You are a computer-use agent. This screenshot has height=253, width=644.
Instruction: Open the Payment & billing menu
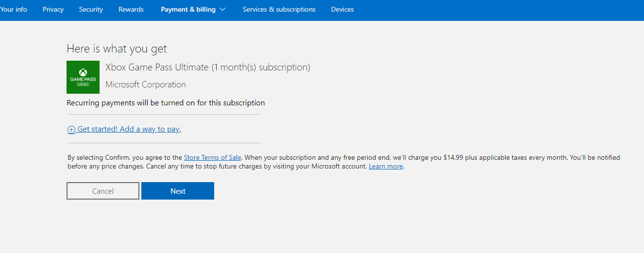point(188,9)
